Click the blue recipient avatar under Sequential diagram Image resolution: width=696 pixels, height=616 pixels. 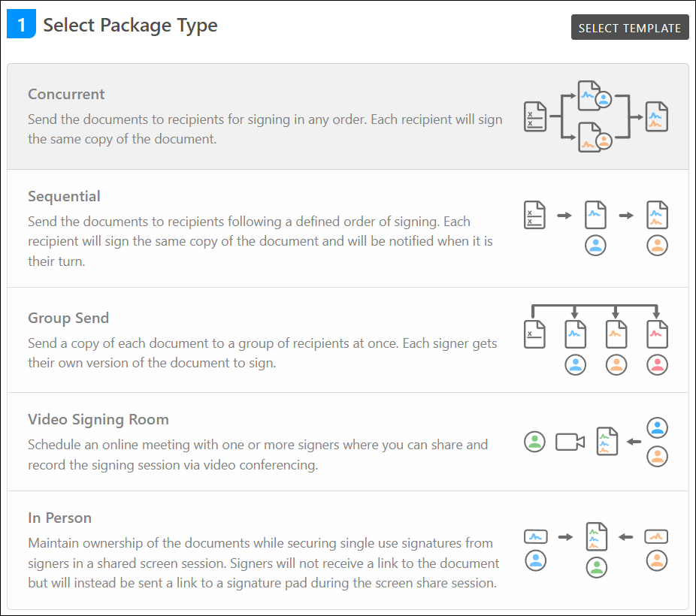595,245
